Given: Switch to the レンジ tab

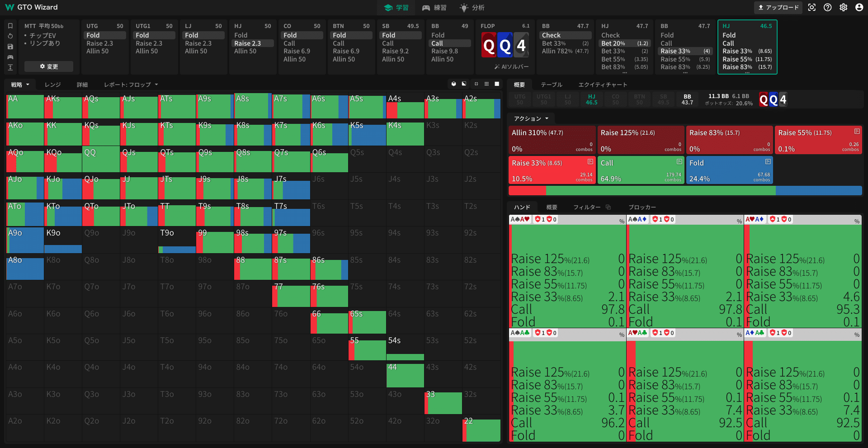Looking at the screenshot, I should [52, 85].
